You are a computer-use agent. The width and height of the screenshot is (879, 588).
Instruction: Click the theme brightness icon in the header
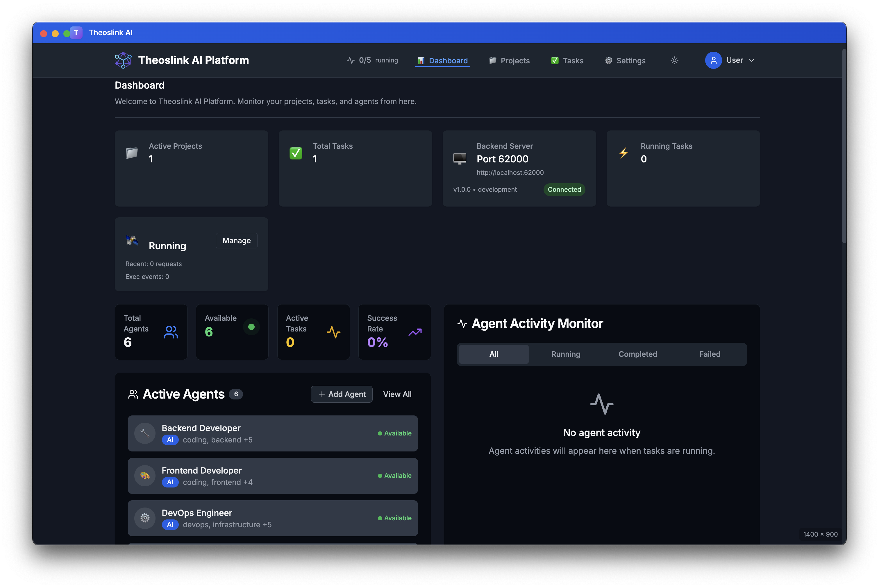(x=674, y=60)
